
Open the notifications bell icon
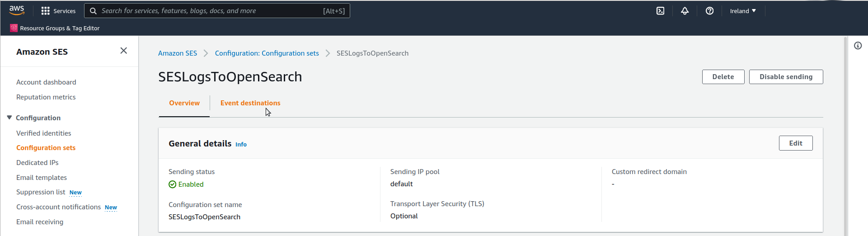pyautogui.click(x=685, y=11)
